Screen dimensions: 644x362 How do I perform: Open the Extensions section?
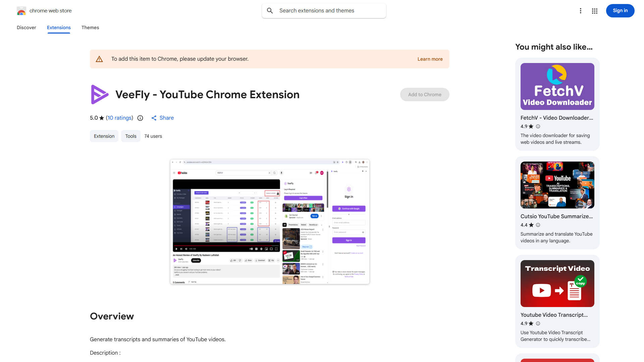[x=59, y=27]
